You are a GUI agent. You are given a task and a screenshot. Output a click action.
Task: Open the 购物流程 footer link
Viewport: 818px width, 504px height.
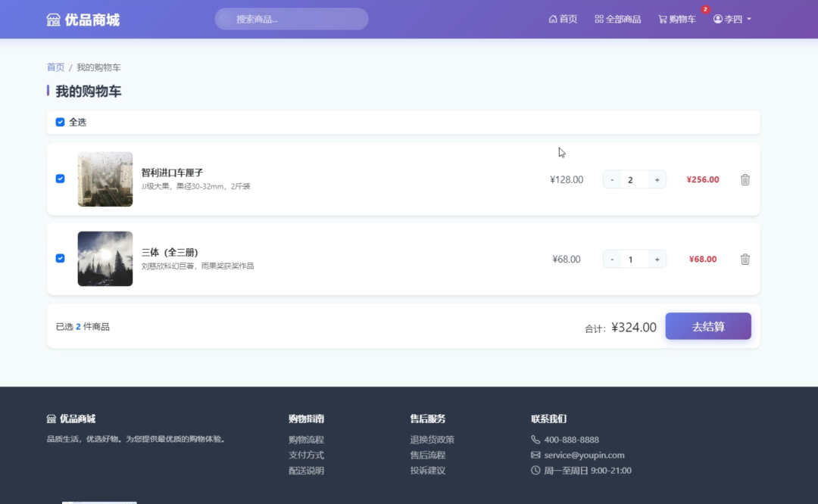tap(306, 440)
